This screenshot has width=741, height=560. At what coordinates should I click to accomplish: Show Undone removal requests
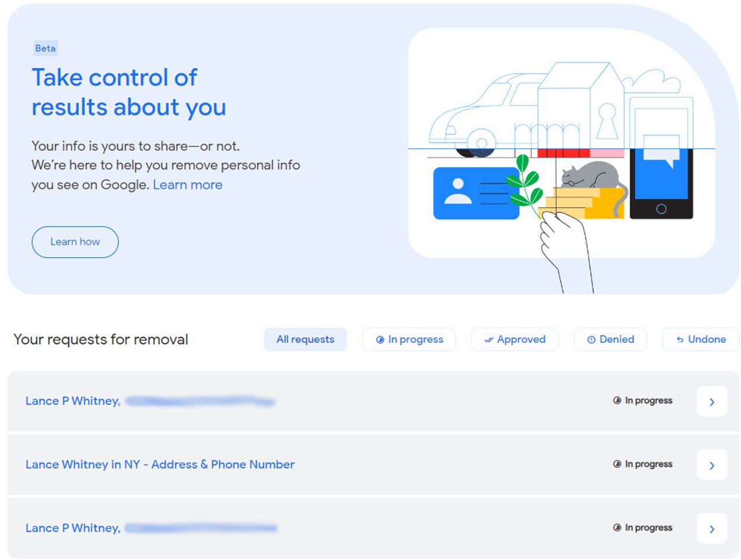(x=700, y=339)
